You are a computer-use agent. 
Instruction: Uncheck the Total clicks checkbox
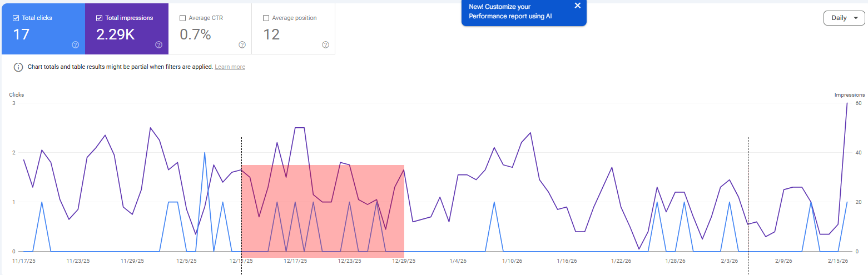[15, 18]
